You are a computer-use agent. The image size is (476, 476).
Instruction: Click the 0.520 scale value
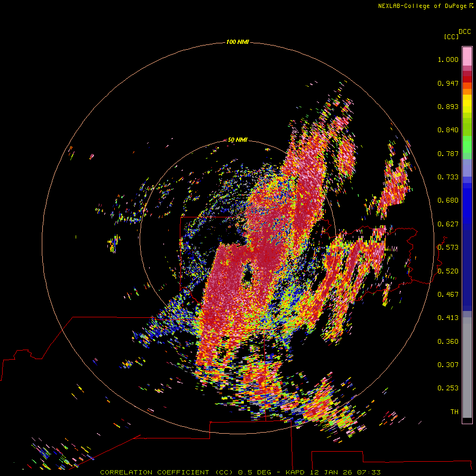tap(448, 271)
